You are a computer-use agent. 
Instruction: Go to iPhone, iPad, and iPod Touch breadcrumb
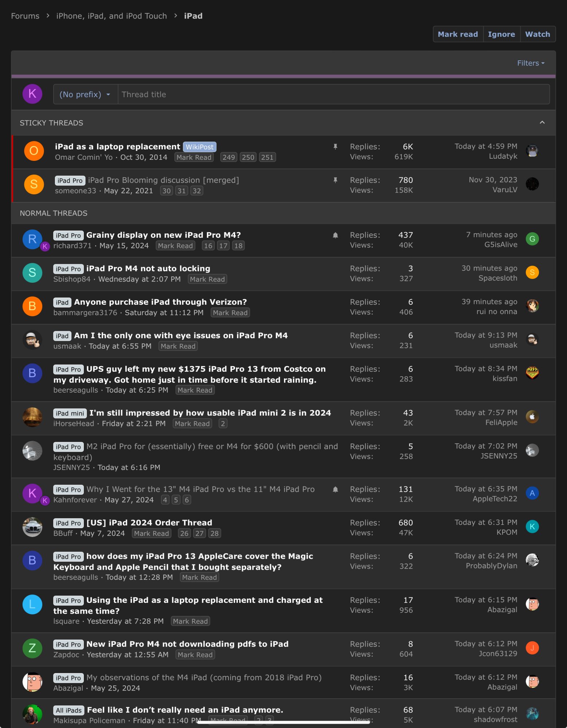(111, 16)
